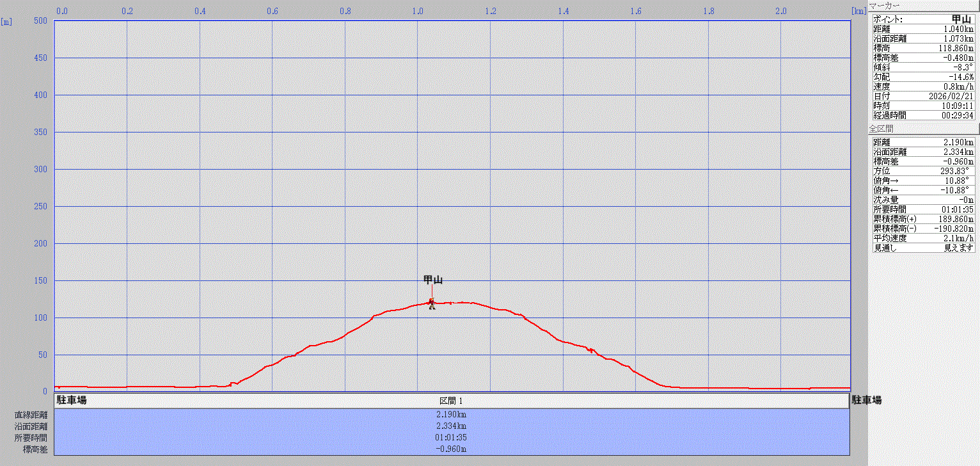Click the 勾配 row in the marker panel

(923, 77)
